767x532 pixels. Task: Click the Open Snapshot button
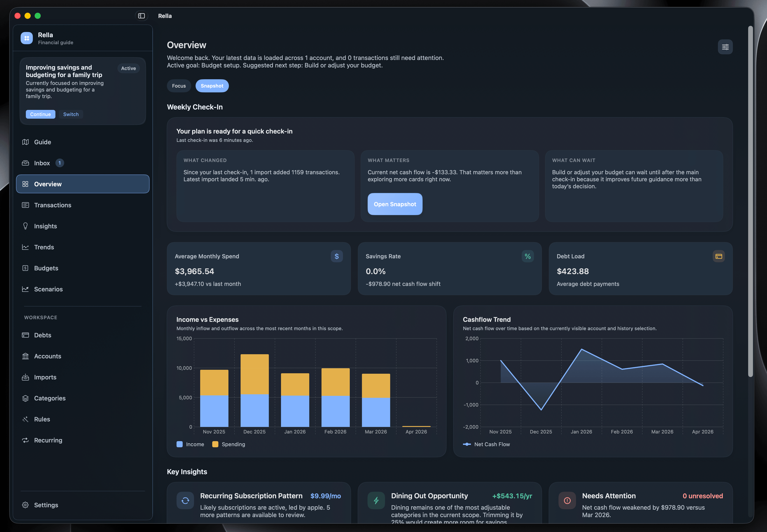[x=395, y=204]
